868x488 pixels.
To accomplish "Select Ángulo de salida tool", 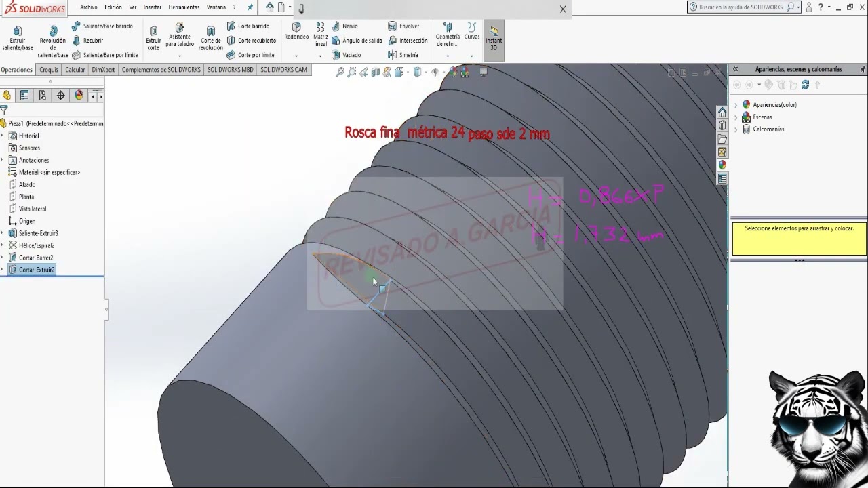I will [x=357, y=41].
